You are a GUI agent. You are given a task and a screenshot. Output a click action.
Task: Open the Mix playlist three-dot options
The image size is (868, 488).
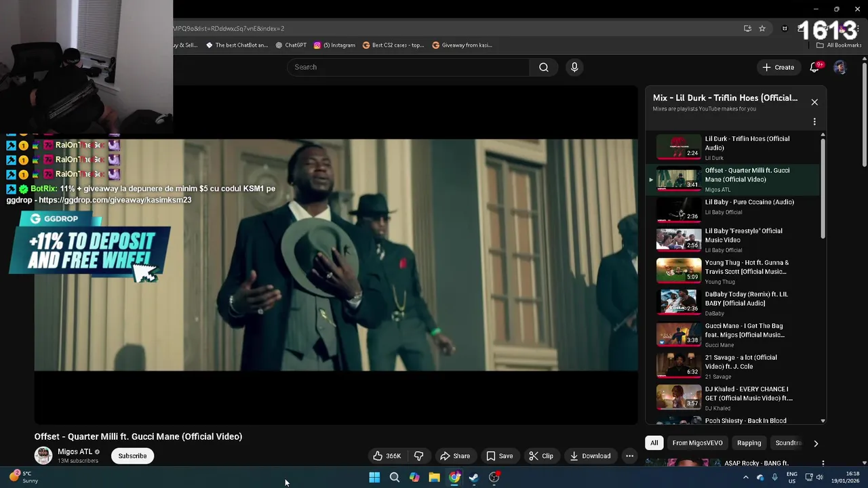(x=814, y=122)
